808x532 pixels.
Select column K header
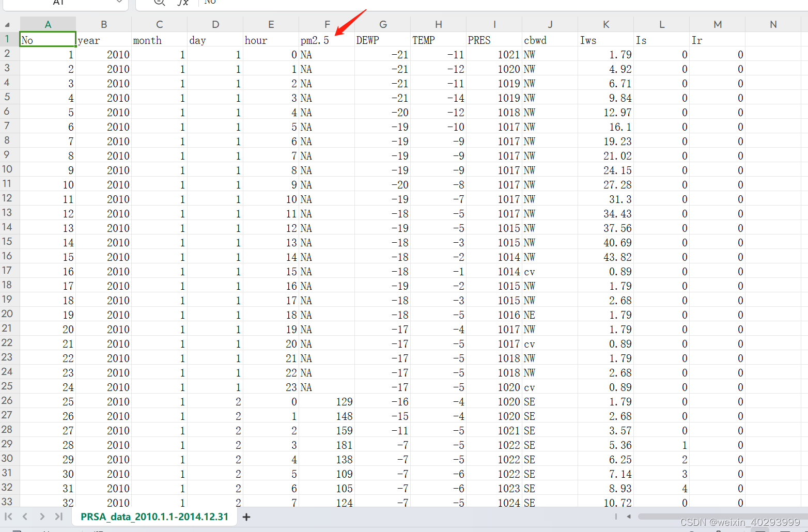(606, 24)
